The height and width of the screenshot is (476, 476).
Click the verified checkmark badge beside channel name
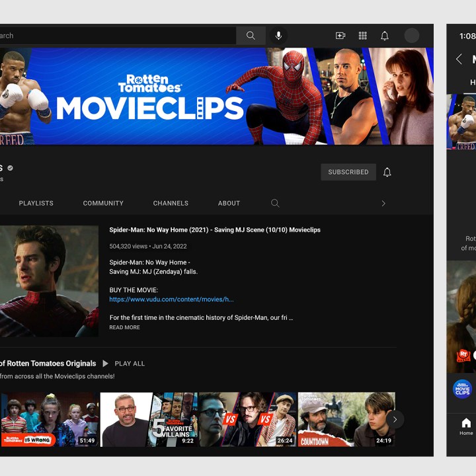[11, 168]
